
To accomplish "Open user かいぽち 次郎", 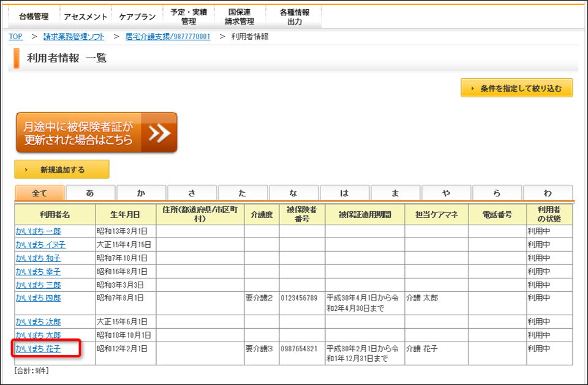I will click(38, 322).
